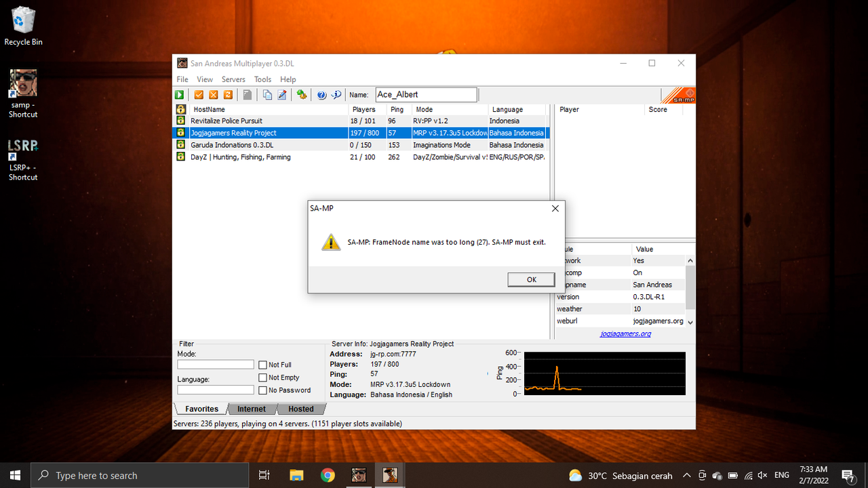Click the Refresh Server orange icon
The height and width of the screenshot is (488, 868).
(x=228, y=95)
